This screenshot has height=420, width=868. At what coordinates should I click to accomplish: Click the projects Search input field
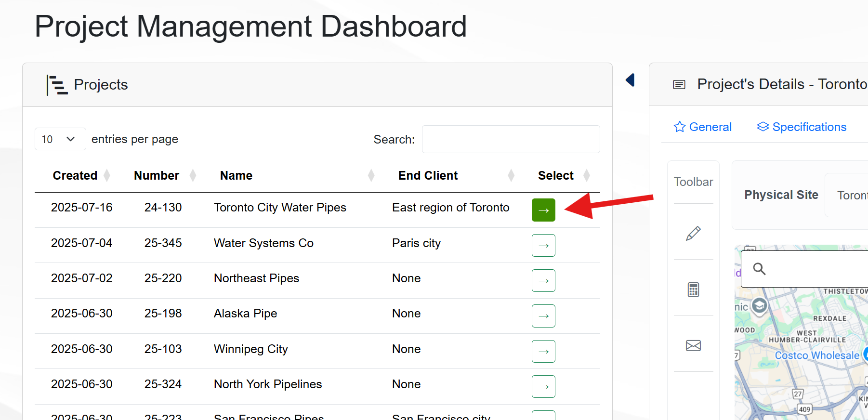pyautogui.click(x=511, y=140)
